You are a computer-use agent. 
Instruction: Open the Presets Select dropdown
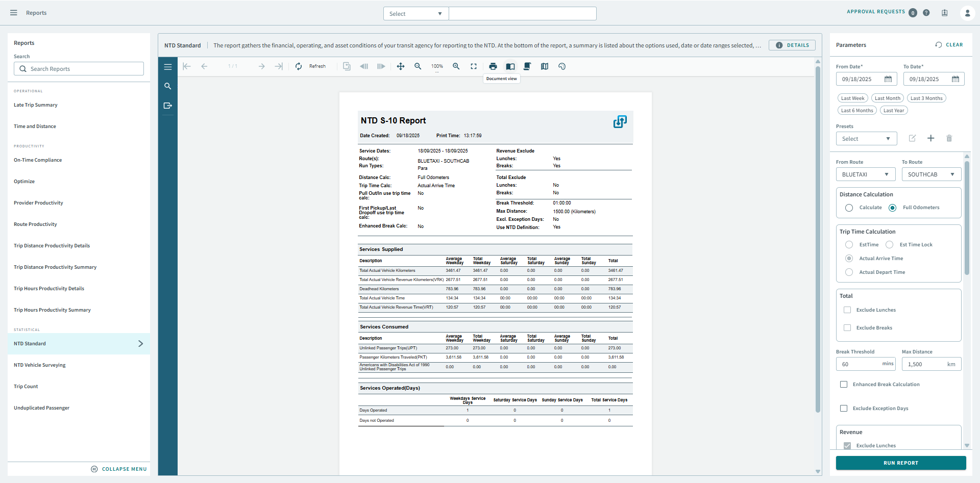(866, 138)
